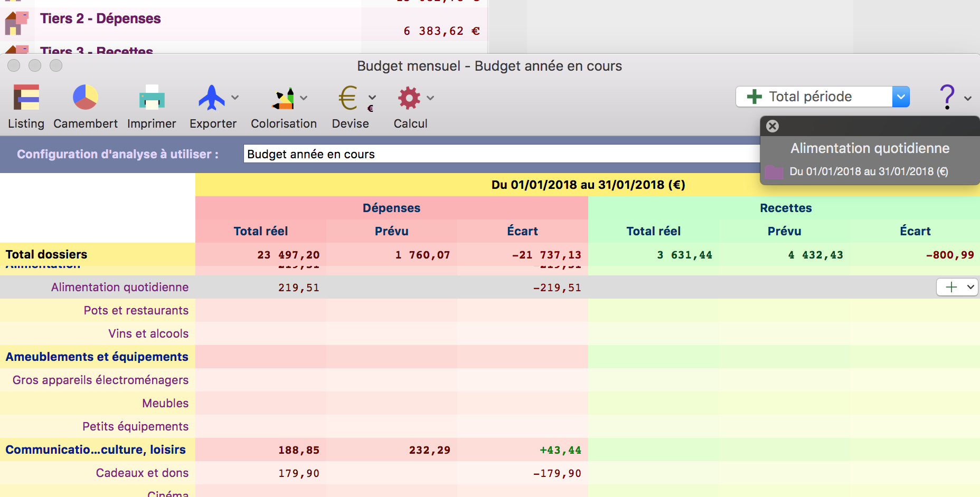This screenshot has width=980, height=497.
Task: Click Total réel header under Dépenses
Action: (261, 231)
